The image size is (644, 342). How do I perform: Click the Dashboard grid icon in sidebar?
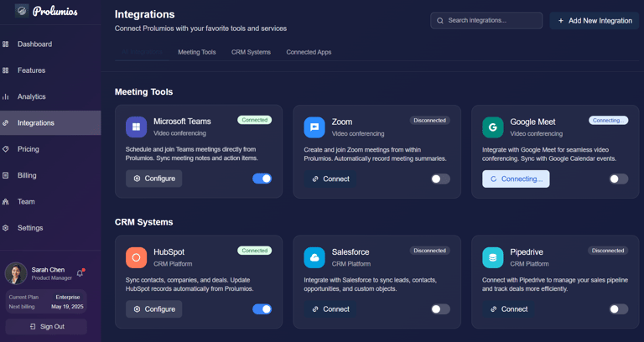[x=5, y=44]
